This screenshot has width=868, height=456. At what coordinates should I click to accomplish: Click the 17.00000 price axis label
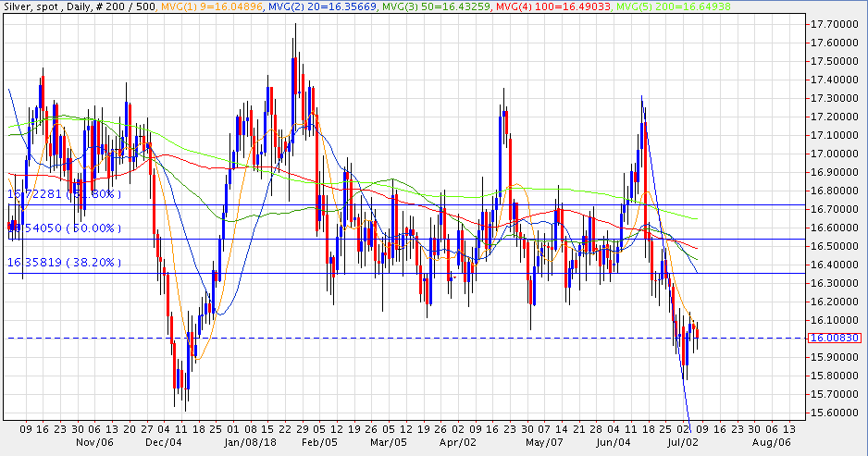tap(836, 154)
